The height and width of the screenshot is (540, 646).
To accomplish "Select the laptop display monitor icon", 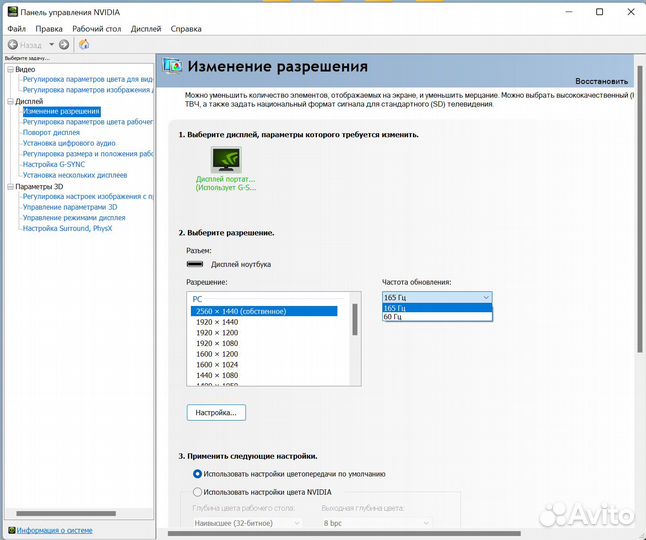I will click(226, 159).
